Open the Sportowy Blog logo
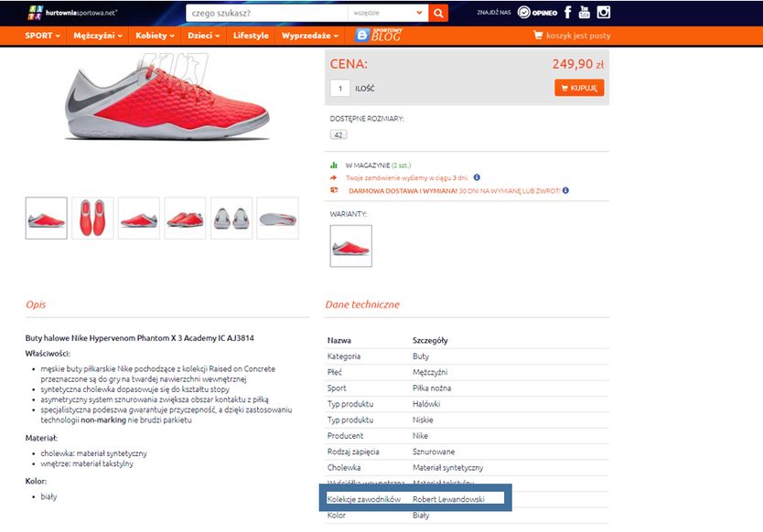 pyautogui.click(x=379, y=35)
